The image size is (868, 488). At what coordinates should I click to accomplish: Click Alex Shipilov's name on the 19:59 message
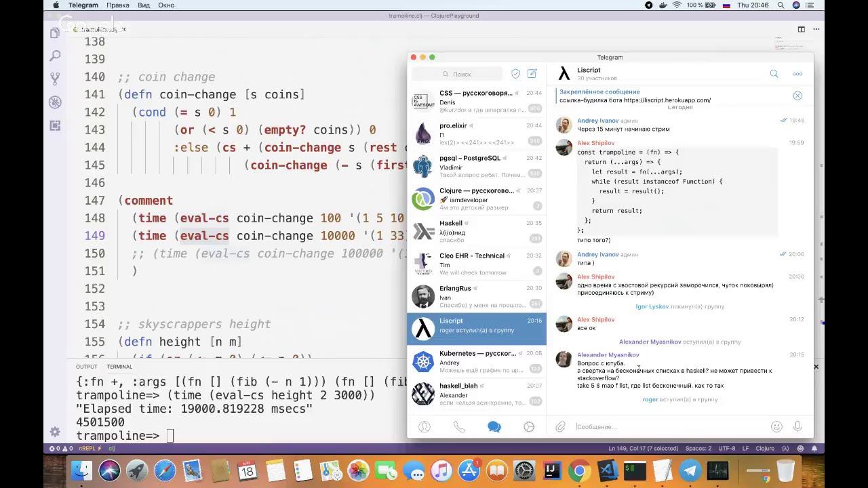point(595,143)
